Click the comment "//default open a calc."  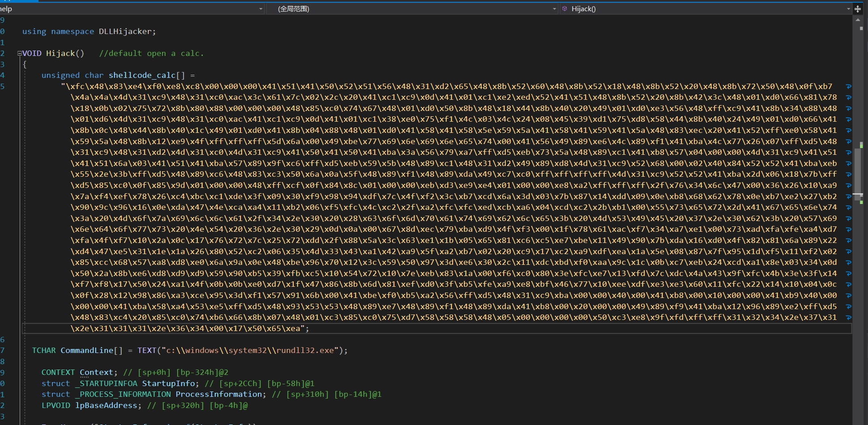151,53
